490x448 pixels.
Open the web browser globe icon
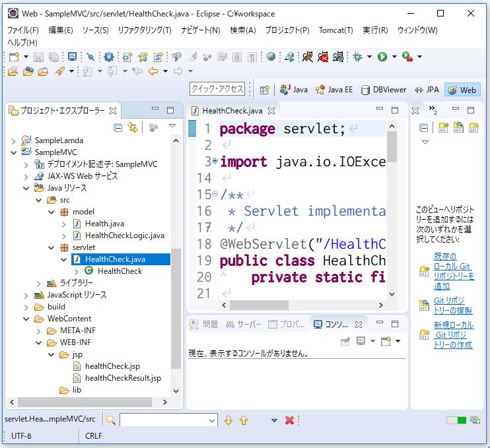pyautogui.click(x=271, y=57)
